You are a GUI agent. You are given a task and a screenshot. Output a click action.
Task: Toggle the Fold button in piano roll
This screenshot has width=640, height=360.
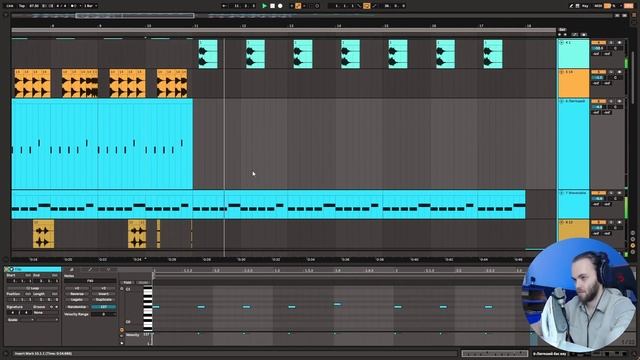(x=127, y=282)
